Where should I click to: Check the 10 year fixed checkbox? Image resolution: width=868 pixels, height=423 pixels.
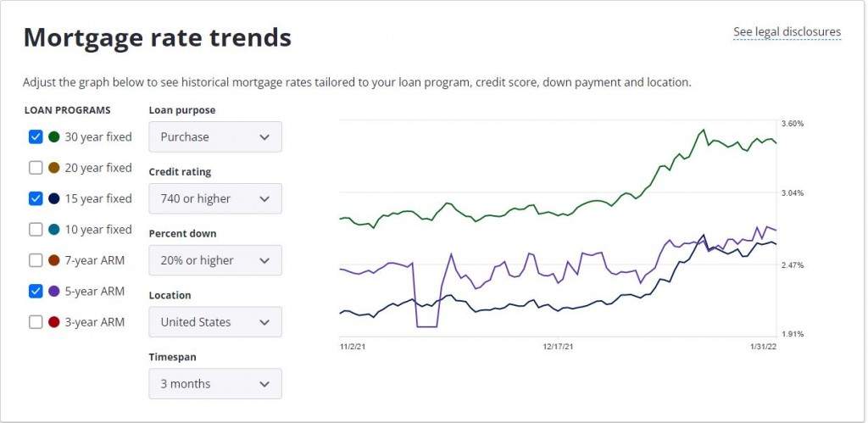click(36, 230)
